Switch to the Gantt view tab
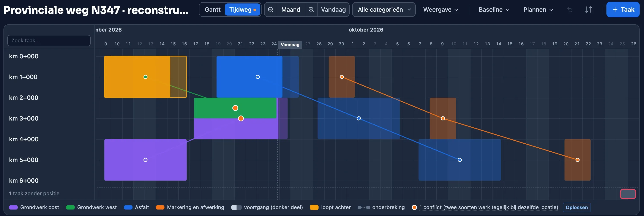 [213, 10]
